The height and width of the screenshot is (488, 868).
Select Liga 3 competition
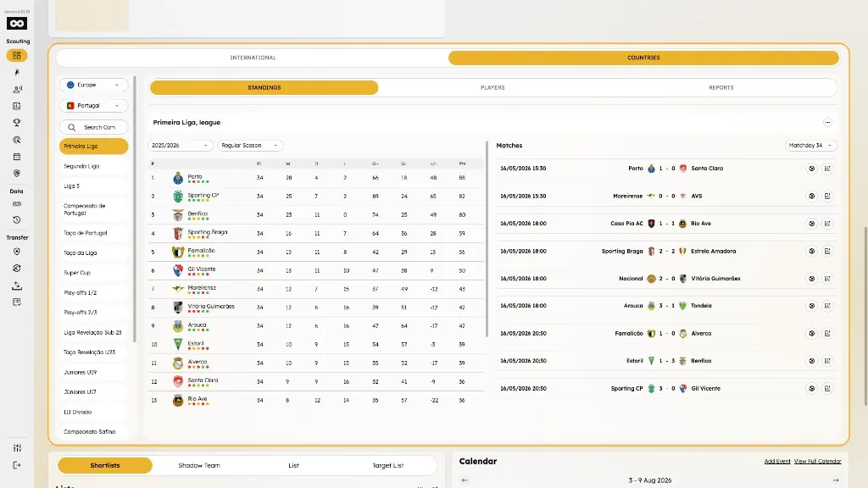coord(93,186)
